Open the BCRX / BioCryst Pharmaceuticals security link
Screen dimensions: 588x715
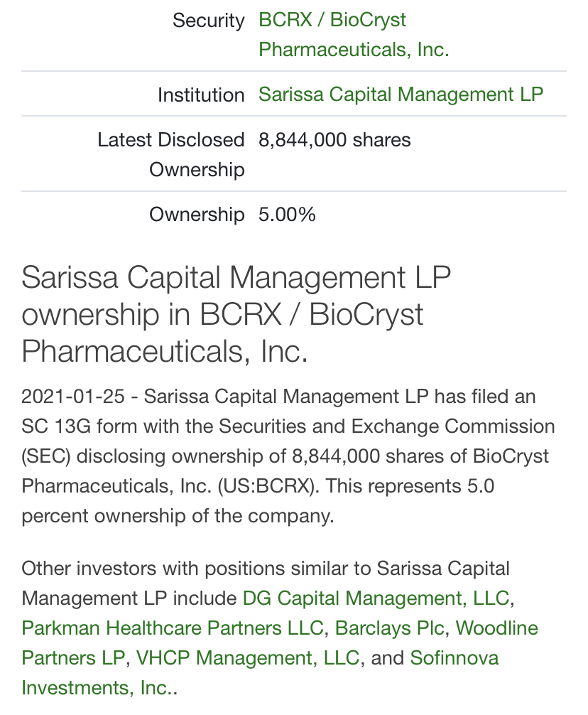click(354, 35)
